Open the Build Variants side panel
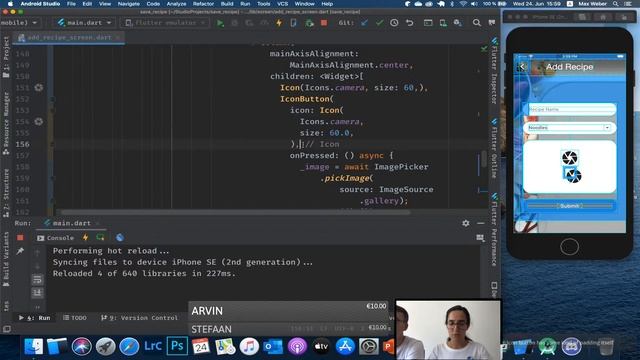Viewport: 640px width, 360px height. click(6, 259)
